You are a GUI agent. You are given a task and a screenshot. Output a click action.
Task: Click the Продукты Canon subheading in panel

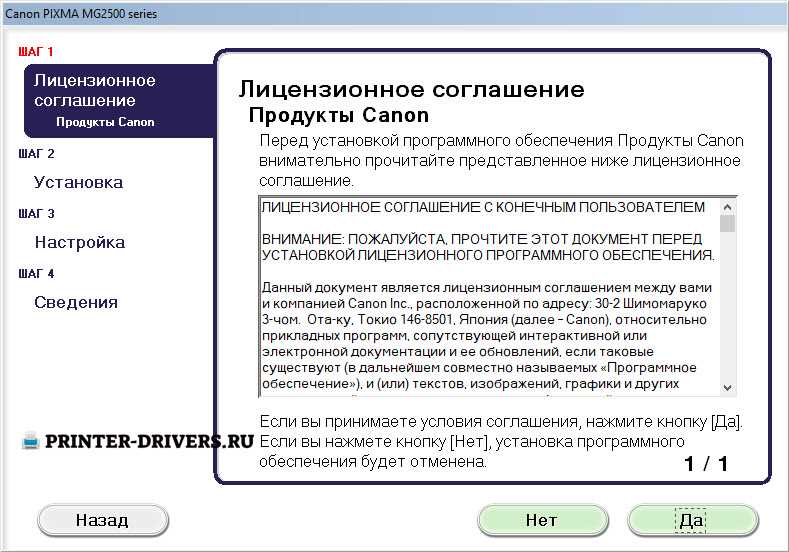(x=339, y=115)
